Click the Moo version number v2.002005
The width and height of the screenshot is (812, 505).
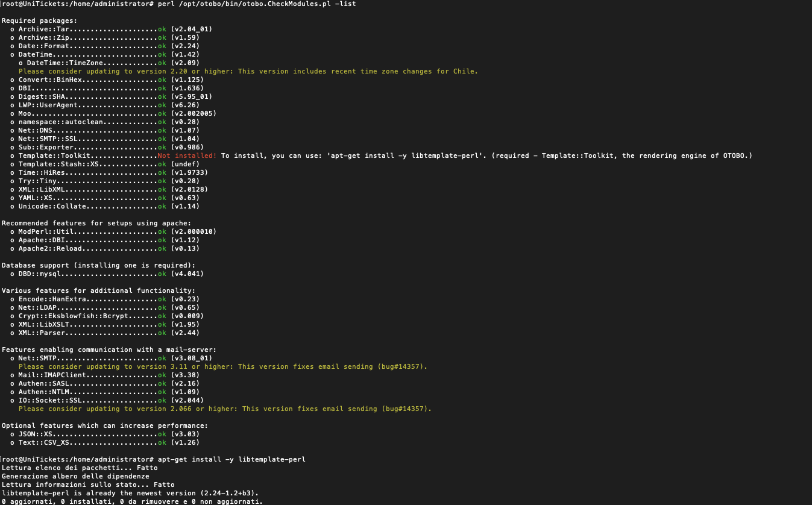(194, 113)
